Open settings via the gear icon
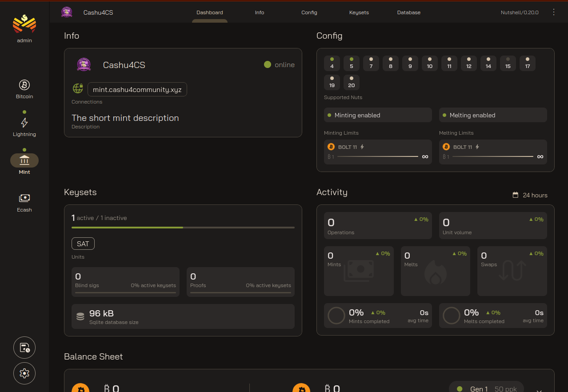This screenshot has height=392, width=568. [24, 373]
